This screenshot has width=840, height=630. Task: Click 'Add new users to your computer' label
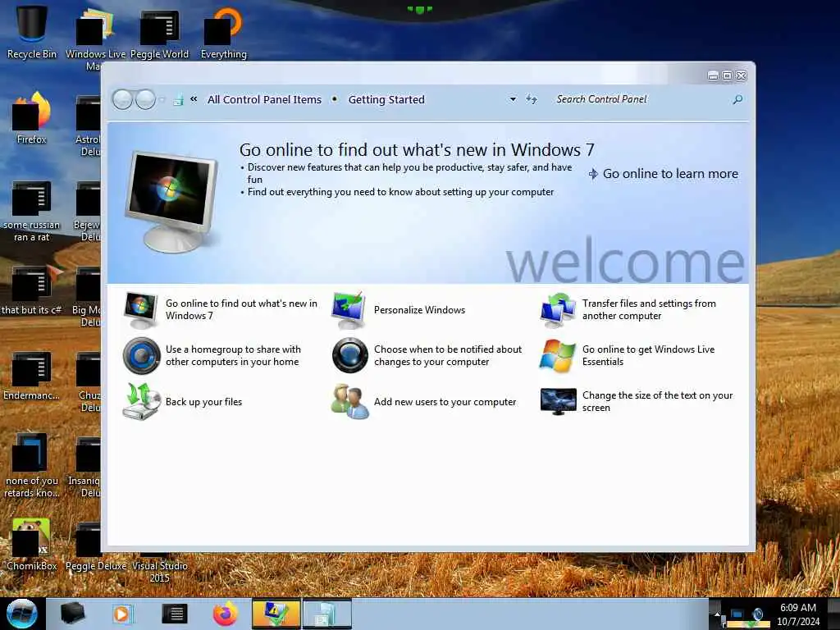point(445,402)
